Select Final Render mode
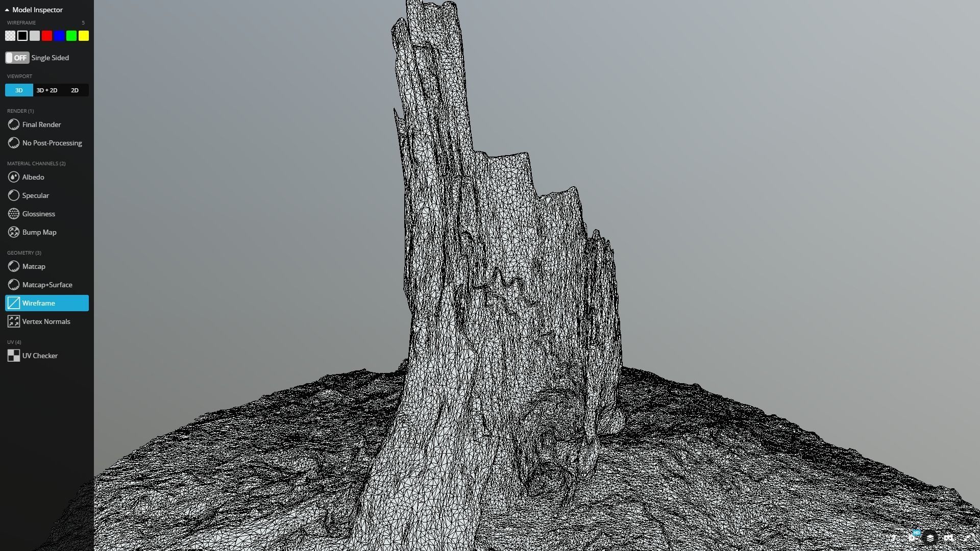The height and width of the screenshot is (551, 980). pyautogui.click(x=47, y=124)
